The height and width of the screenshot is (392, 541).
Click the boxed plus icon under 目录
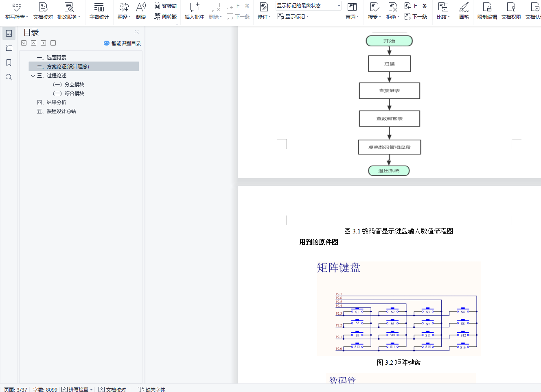coord(44,43)
